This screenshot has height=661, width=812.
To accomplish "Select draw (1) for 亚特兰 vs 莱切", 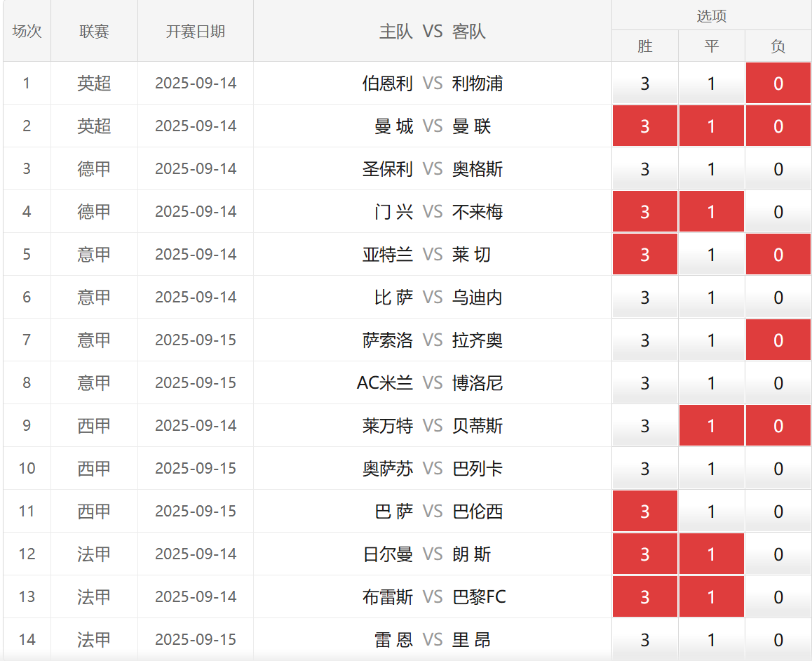I will [712, 254].
